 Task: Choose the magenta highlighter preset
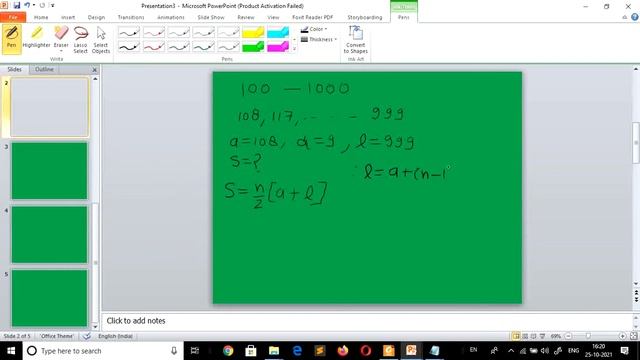click(278, 47)
